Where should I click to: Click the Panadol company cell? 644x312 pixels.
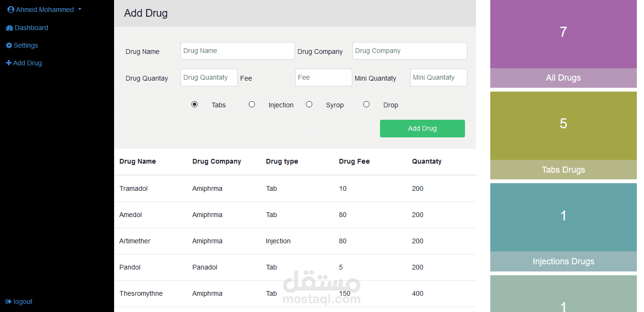coord(205,267)
